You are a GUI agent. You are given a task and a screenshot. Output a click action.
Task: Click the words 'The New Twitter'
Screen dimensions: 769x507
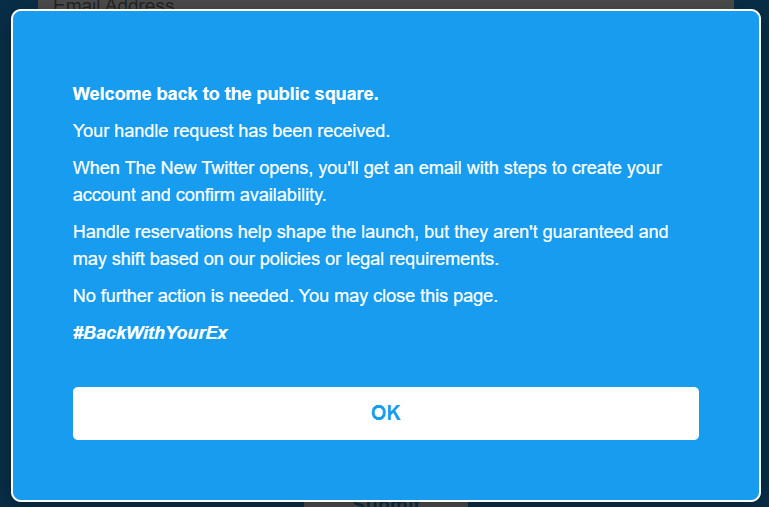tap(183, 168)
